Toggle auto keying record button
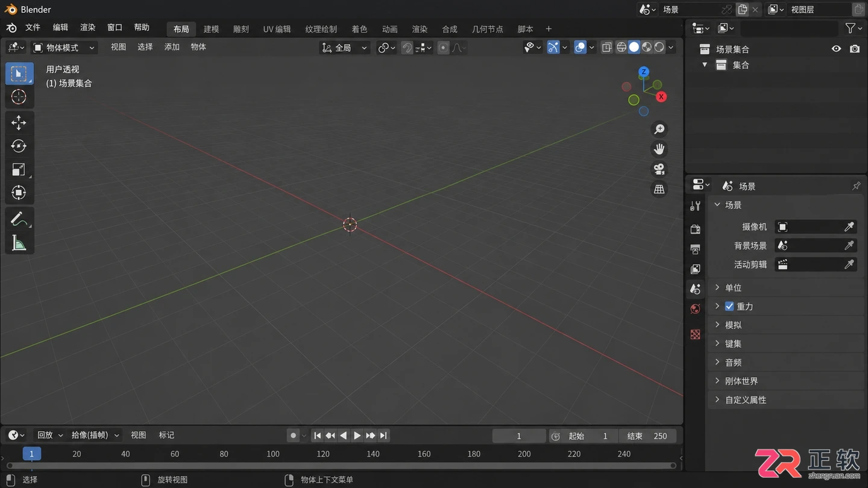The height and width of the screenshot is (488, 868). pyautogui.click(x=293, y=435)
